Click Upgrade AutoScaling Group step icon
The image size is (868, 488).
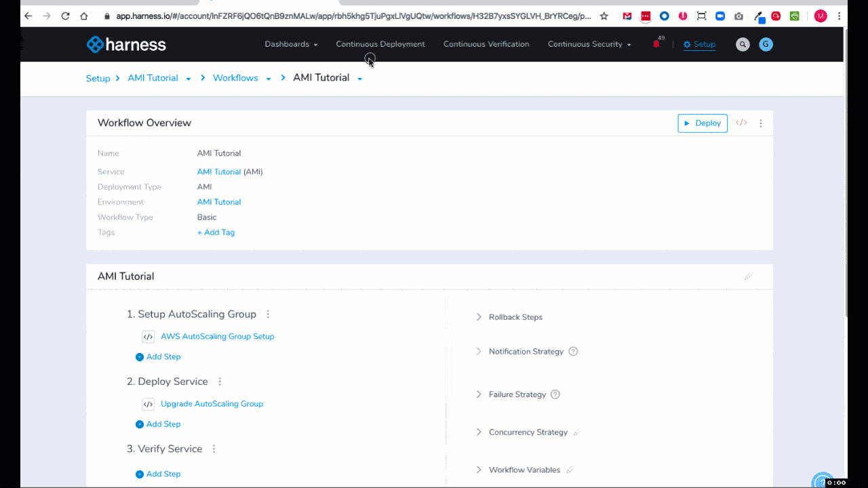[x=148, y=404]
